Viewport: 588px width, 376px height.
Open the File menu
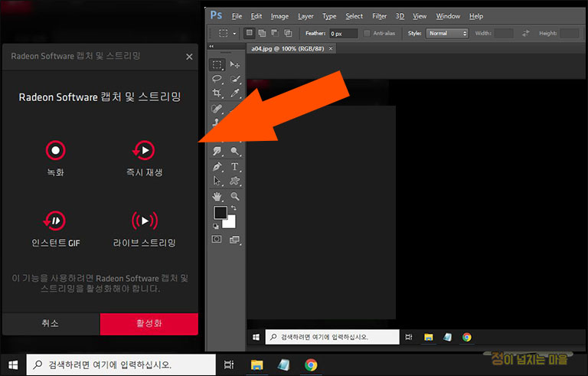pos(237,16)
